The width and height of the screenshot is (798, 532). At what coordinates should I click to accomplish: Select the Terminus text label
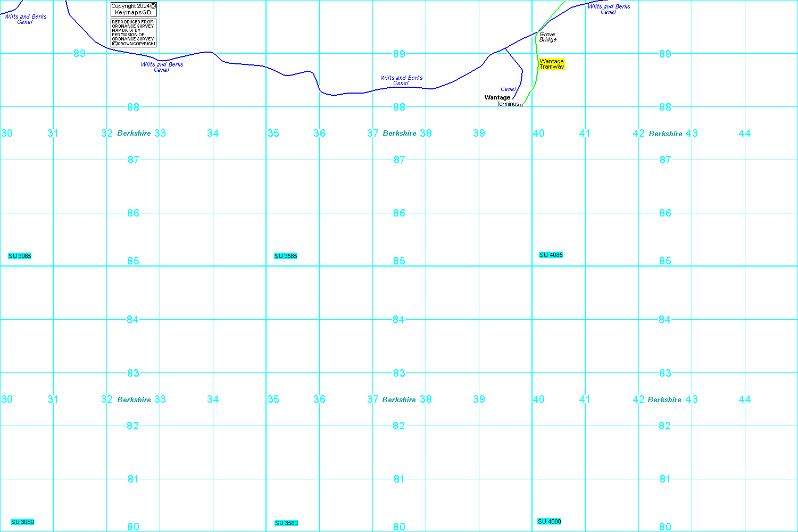point(508,104)
